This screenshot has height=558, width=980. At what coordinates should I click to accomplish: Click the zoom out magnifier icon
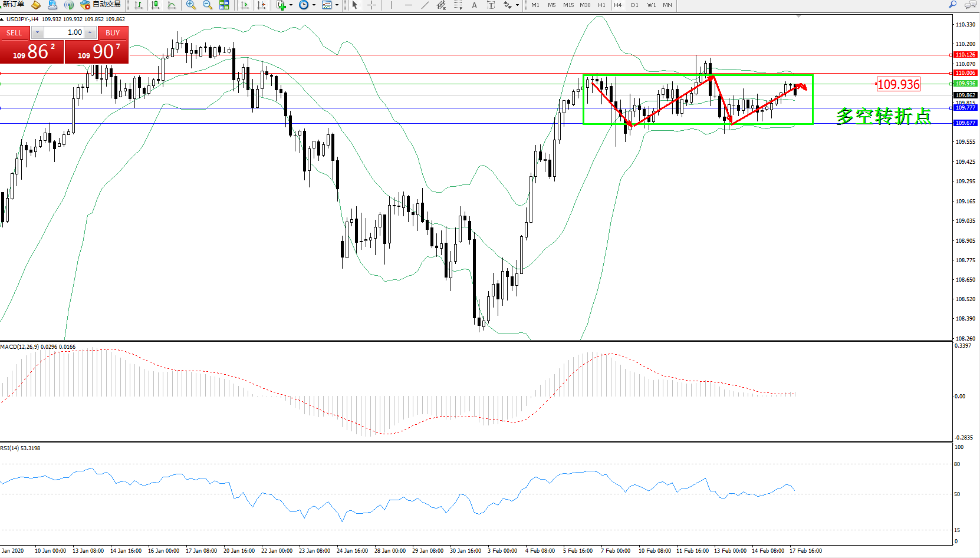pos(207,5)
